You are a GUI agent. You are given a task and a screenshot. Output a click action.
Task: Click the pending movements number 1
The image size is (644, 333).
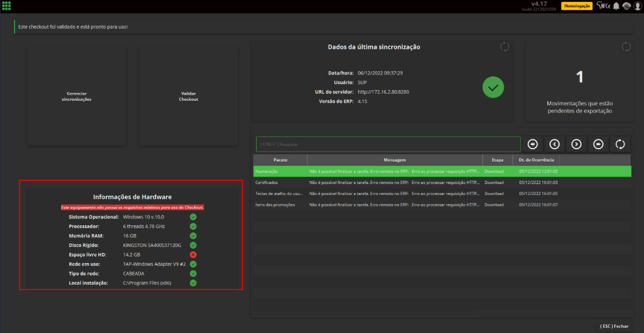[579, 77]
